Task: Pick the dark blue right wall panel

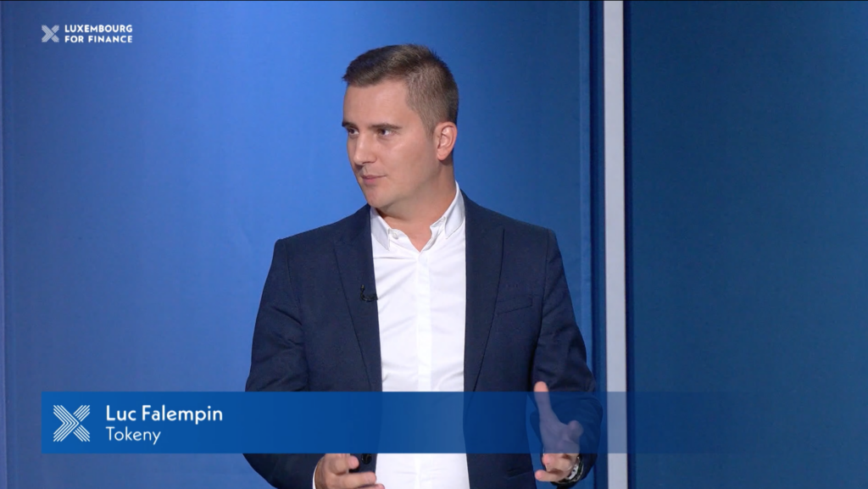Action: point(746,212)
